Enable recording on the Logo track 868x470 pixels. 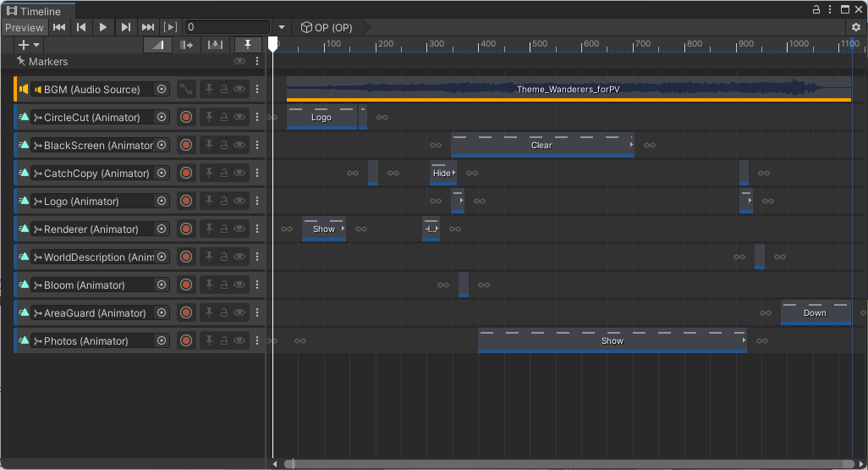coord(186,201)
